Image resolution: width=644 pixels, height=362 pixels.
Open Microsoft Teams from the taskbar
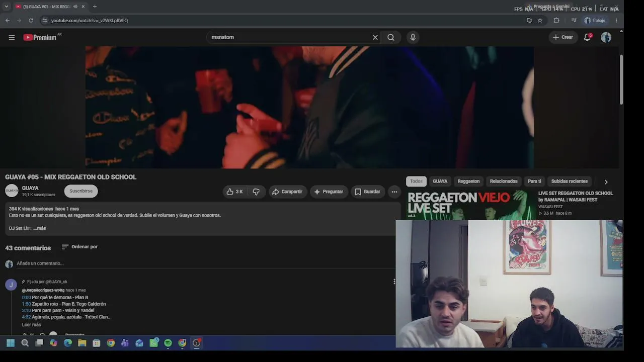pos(125,343)
